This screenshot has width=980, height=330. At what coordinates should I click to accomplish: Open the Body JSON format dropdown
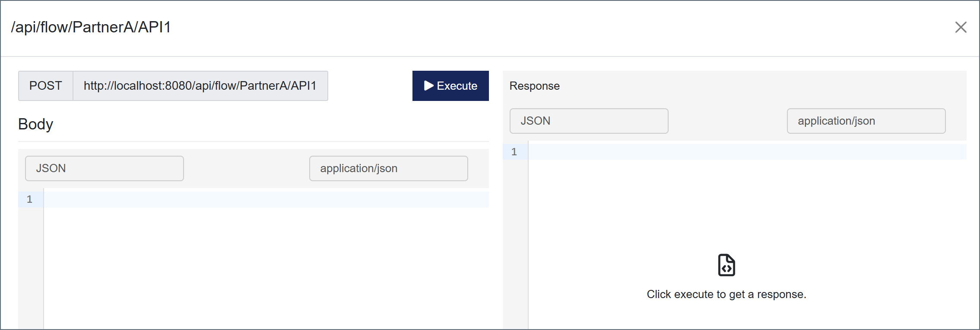[x=105, y=168]
